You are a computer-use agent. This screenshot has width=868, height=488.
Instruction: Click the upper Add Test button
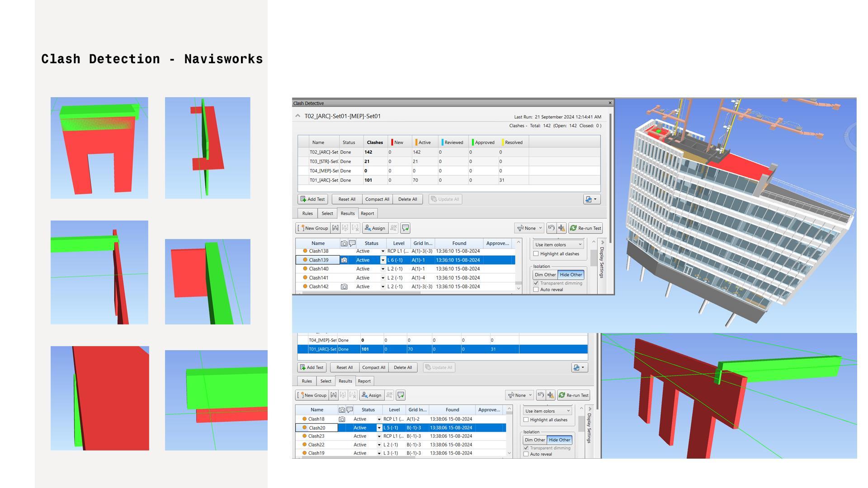point(312,199)
